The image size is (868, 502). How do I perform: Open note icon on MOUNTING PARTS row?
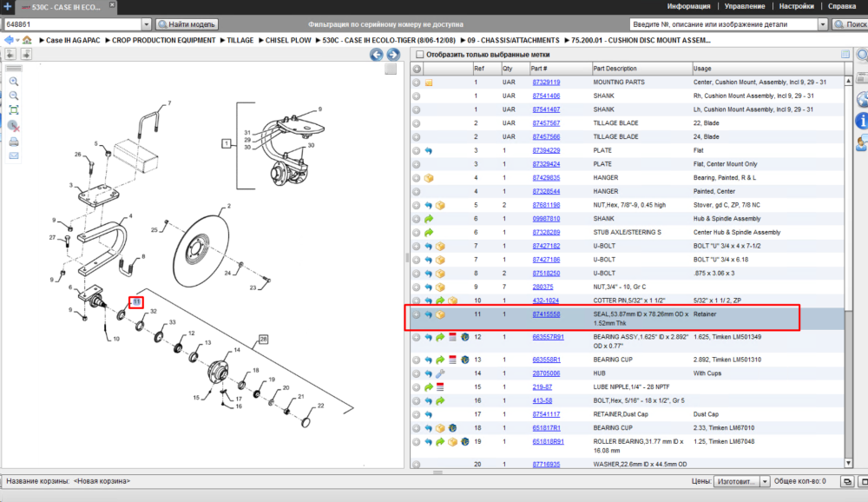pos(429,83)
